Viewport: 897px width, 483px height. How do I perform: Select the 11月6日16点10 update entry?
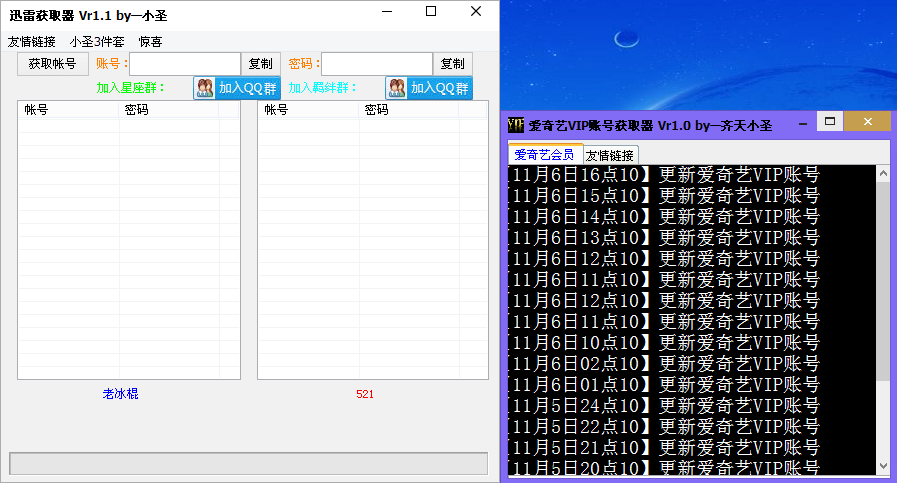click(x=663, y=174)
